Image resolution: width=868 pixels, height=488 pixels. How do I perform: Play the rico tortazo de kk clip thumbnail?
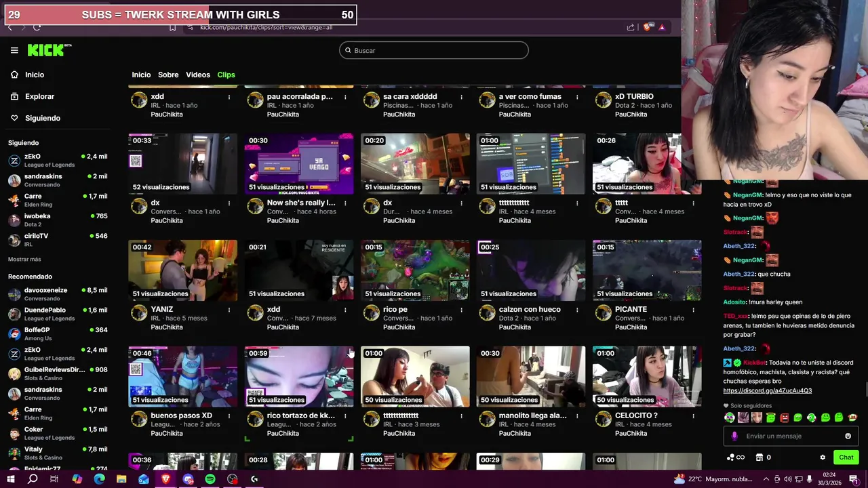click(x=299, y=376)
